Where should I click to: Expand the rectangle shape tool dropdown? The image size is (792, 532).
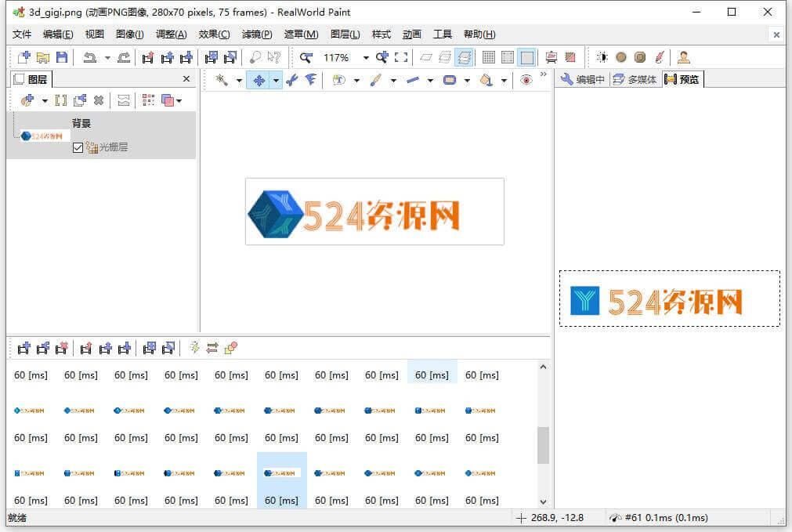tap(467, 81)
